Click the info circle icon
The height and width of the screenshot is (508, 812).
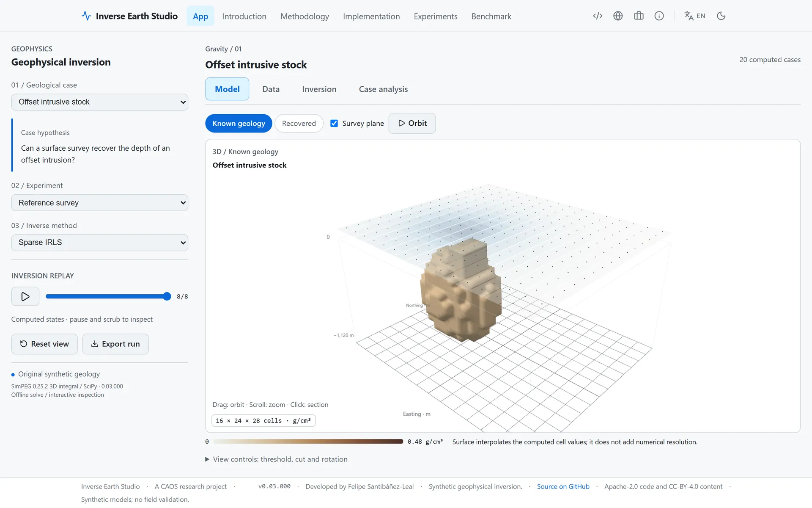tap(659, 16)
